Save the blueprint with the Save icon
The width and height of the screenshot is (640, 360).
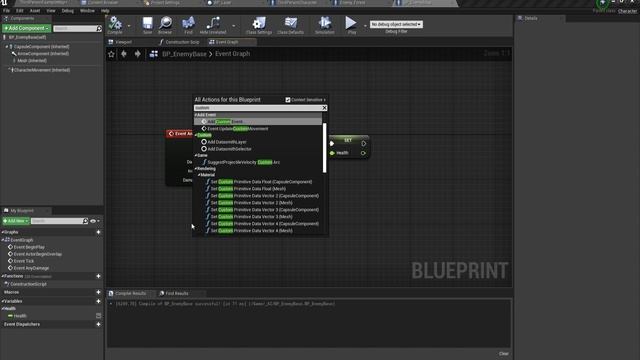(x=147, y=24)
